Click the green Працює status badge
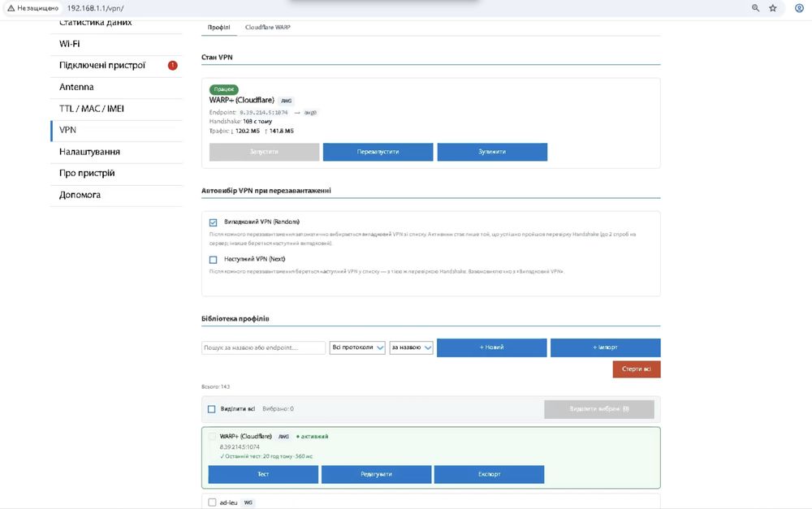This screenshot has width=812, height=509. (x=224, y=89)
